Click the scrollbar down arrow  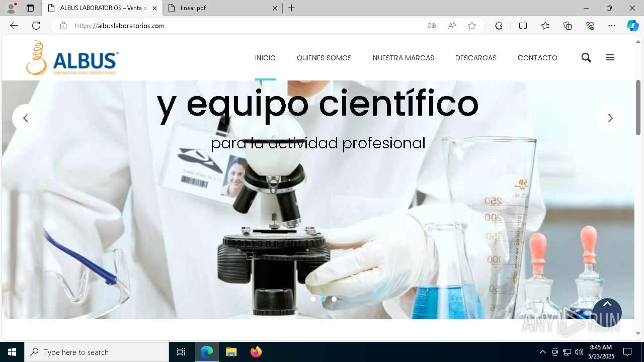click(638, 333)
